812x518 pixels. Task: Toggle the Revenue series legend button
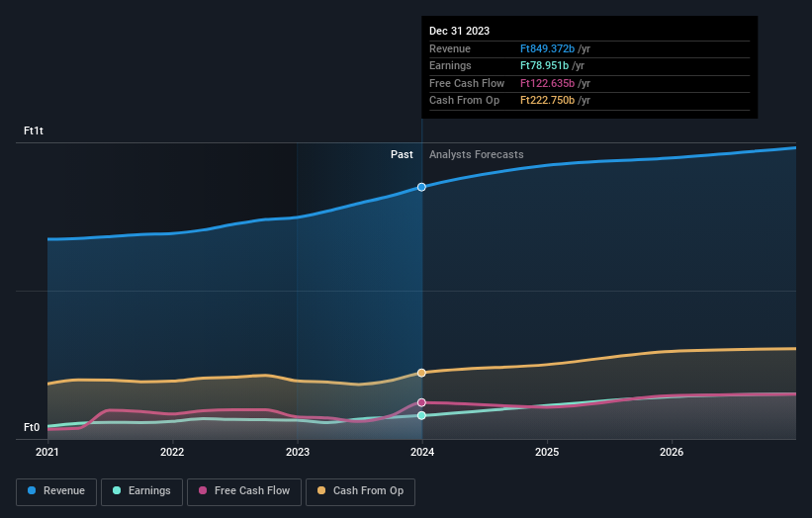pyautogui.click(x=56, y=491)
